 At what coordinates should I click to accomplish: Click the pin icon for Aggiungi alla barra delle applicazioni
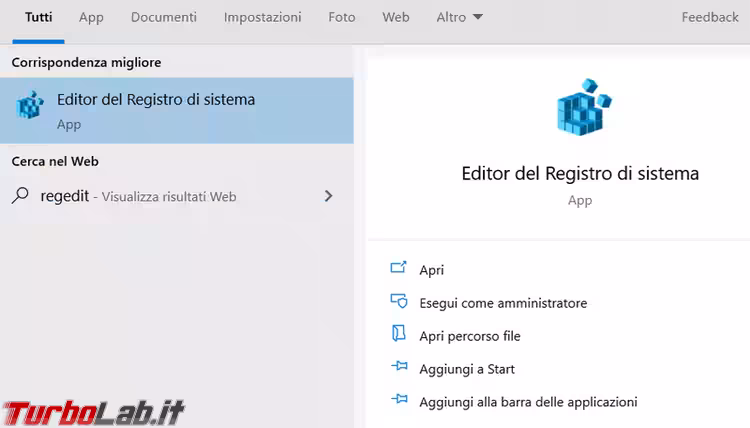click(399, 401)
